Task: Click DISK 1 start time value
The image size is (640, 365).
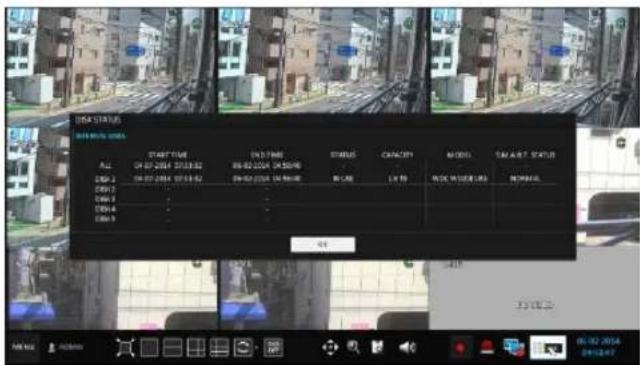Action: [x=168, y=179]
